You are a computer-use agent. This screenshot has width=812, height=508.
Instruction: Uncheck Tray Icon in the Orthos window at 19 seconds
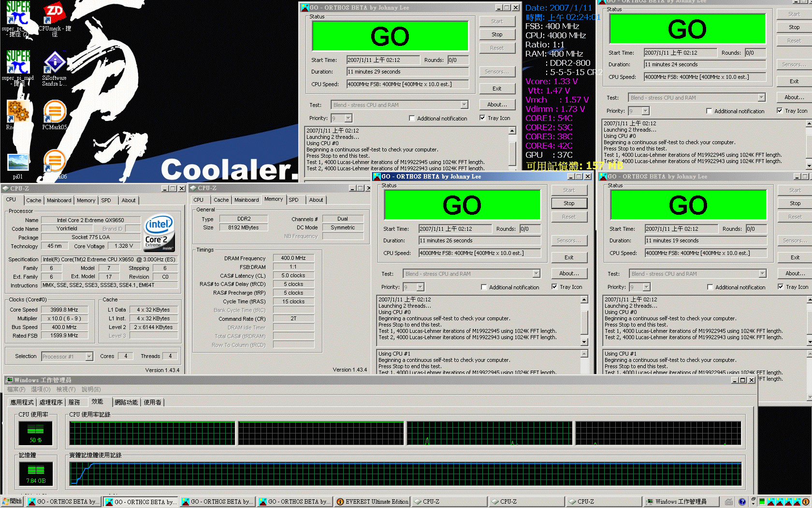[x=781, y=286]
